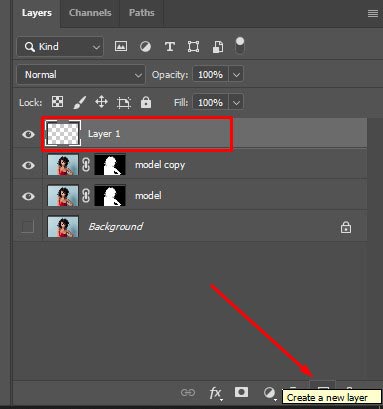Prevent auto-nesting into artboards lock icon
The image size is (383, 409).
pyautogui.click(x=124, y=102)
